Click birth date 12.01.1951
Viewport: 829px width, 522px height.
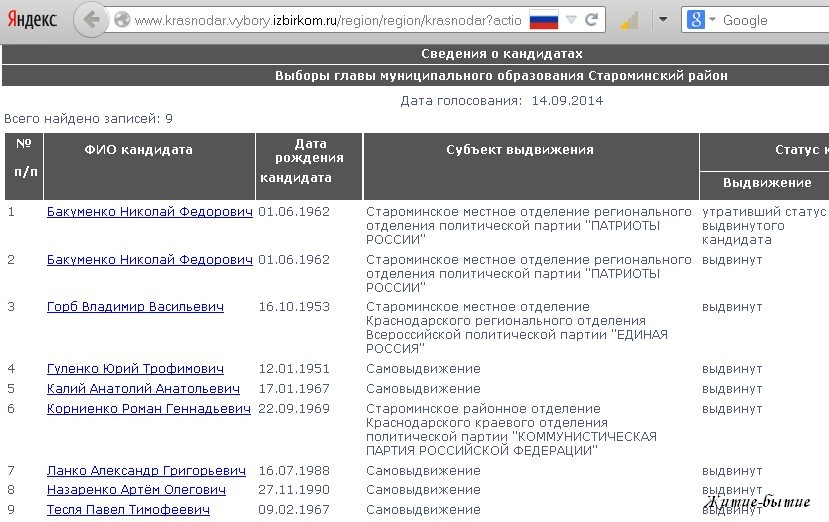294,369
